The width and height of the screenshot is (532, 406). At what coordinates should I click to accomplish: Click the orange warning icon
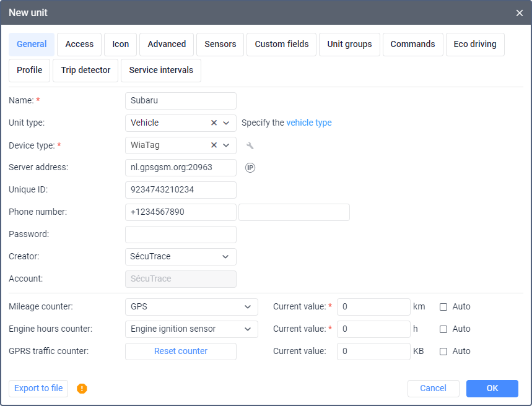pos(82,389)
